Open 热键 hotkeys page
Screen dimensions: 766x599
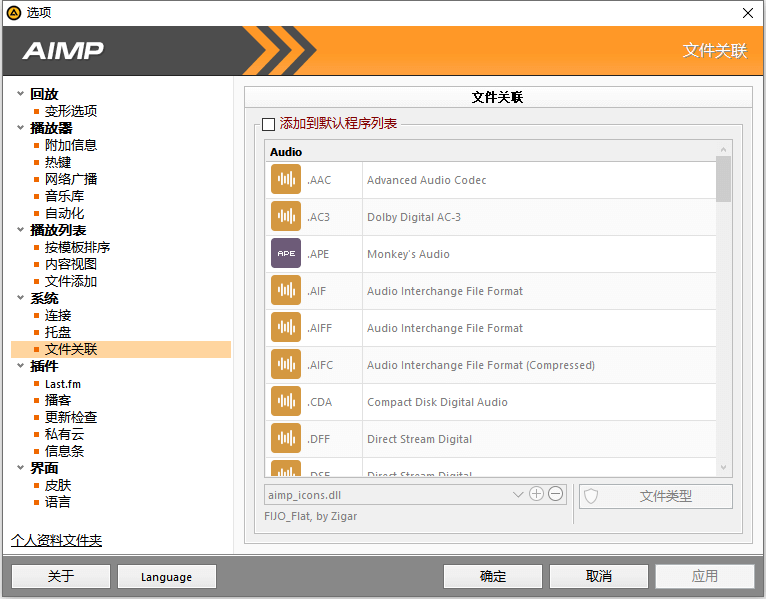pos(58,162)
